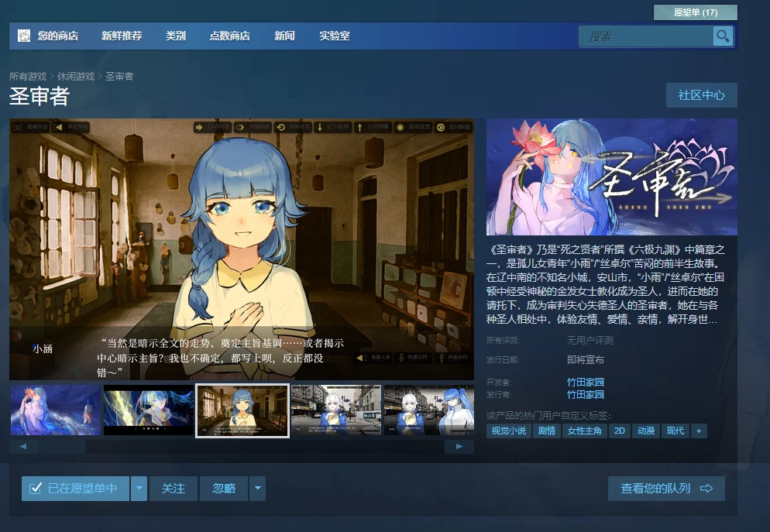This screenshot has height=532, width=770.
Task: Click the 社区中心 button
Action: click(701, 95)
